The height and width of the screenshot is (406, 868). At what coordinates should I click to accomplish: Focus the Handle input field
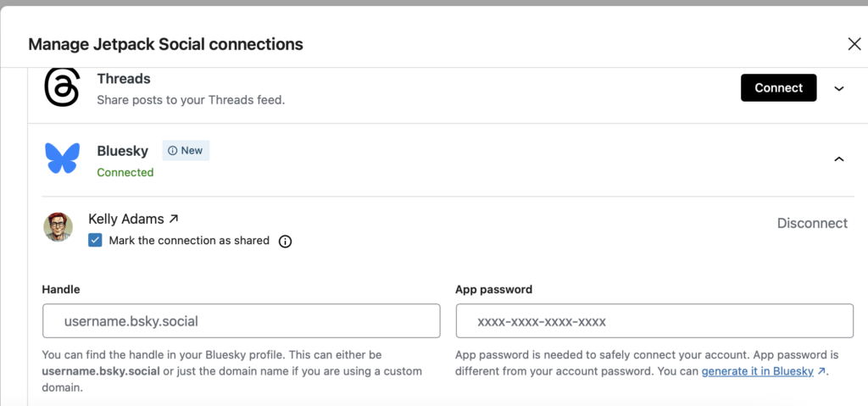tap(241, 321)
